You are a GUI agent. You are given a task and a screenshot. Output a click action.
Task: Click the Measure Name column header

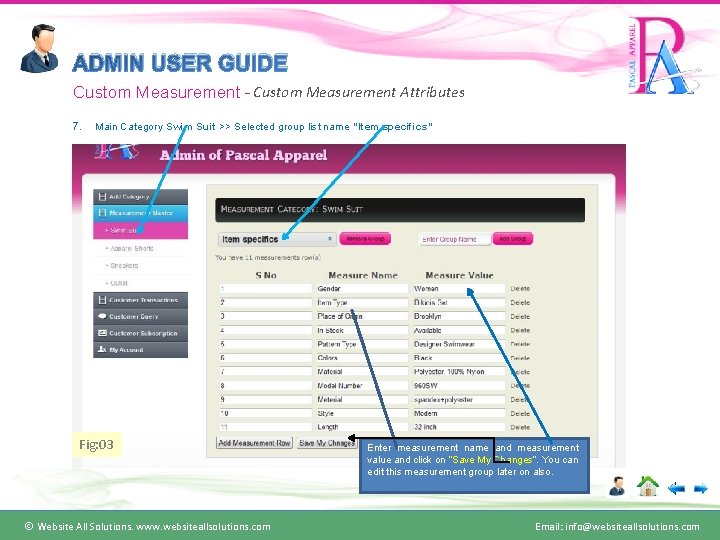point(363,275)
